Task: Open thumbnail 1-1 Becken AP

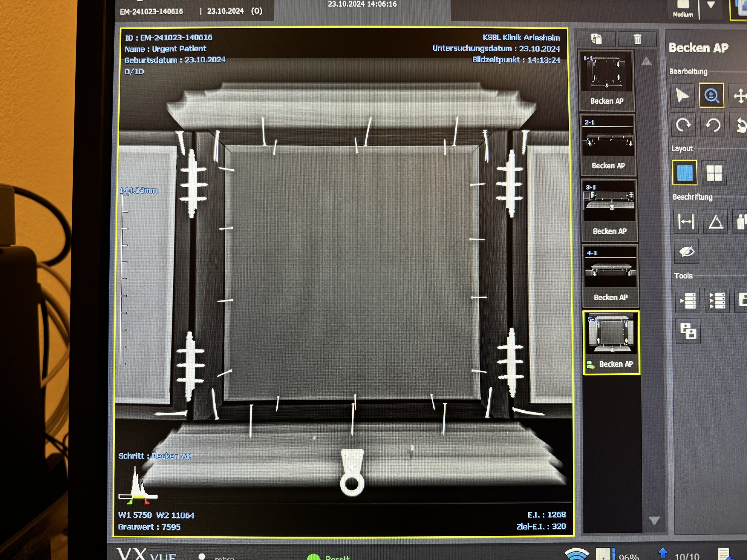Action: pyautogui.click(x=607, y=80)
